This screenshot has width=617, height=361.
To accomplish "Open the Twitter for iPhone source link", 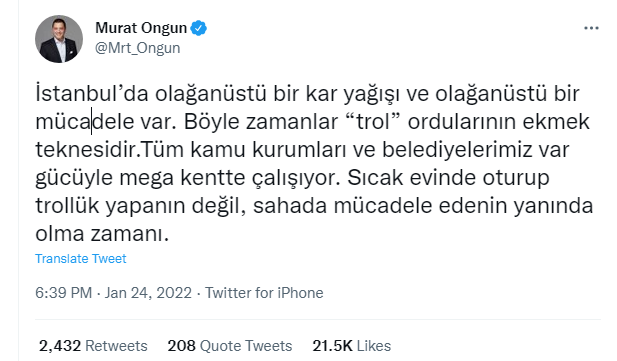I will coord(264,293).
